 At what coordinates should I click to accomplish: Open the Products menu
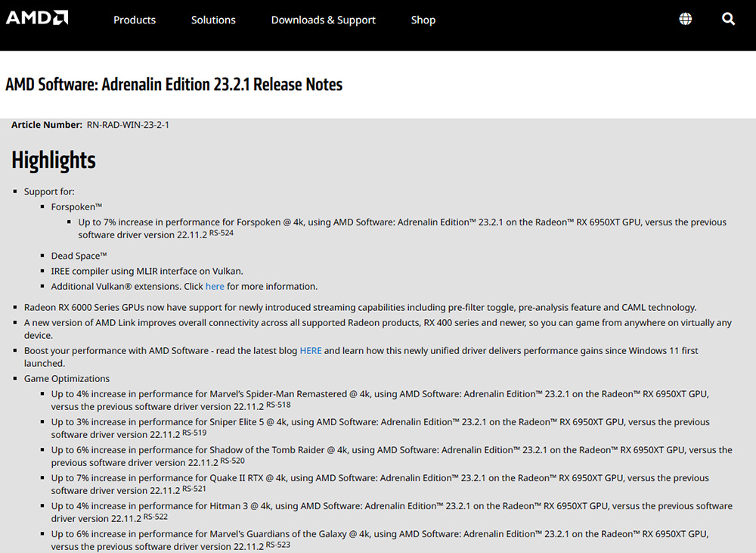point(135,20)
